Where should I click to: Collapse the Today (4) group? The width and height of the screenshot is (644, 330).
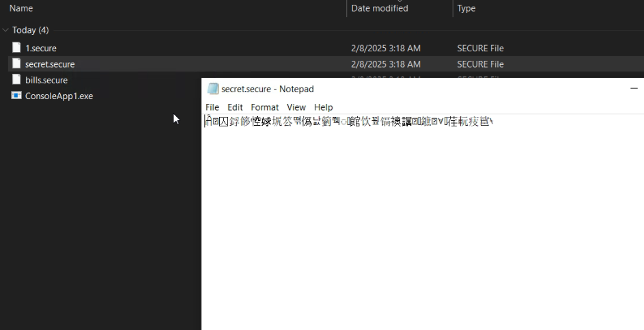(5, 30)
